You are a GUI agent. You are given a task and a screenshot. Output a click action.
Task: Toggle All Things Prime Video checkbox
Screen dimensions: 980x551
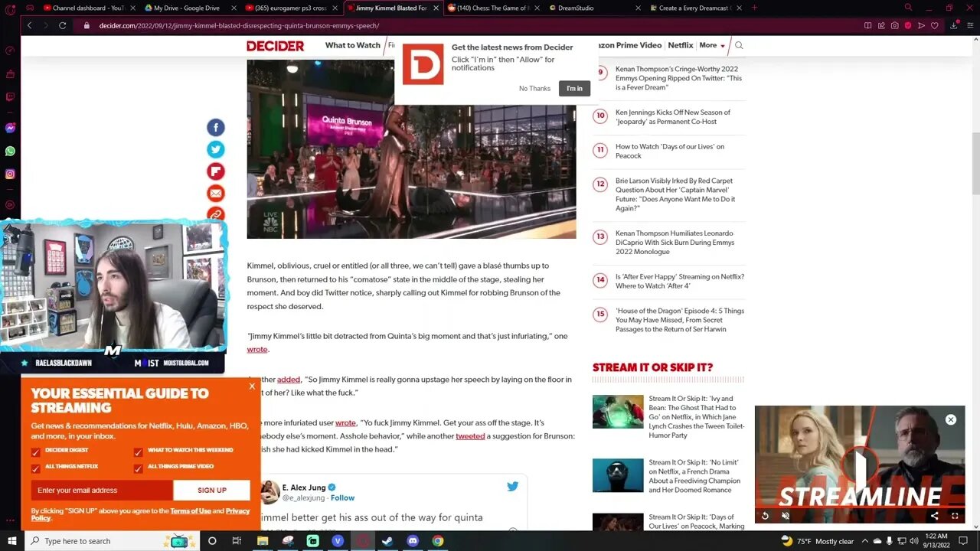click(138, 468)
